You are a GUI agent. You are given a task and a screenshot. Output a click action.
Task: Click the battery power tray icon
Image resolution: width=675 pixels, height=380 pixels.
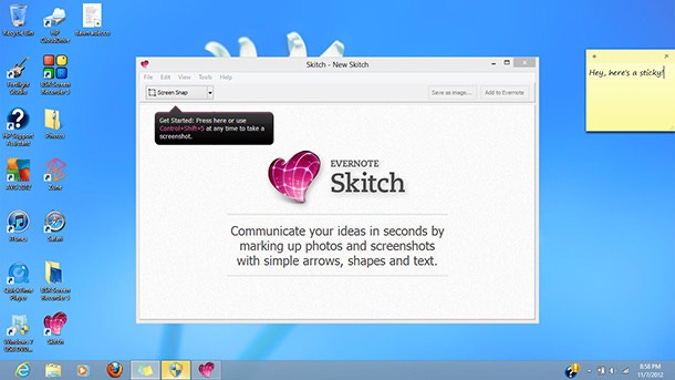(x=601, y=371)
